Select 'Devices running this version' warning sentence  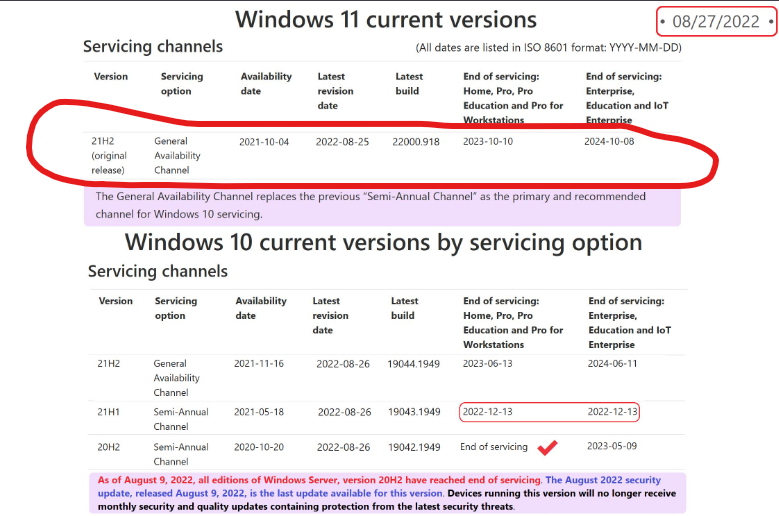[387, 500]
